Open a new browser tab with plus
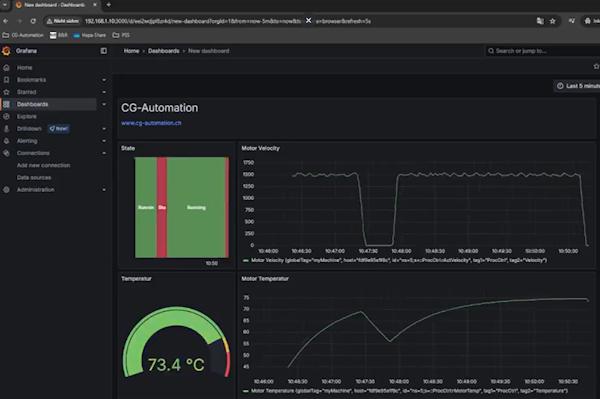Screen dimensions: 600x399 coord(109,5)
